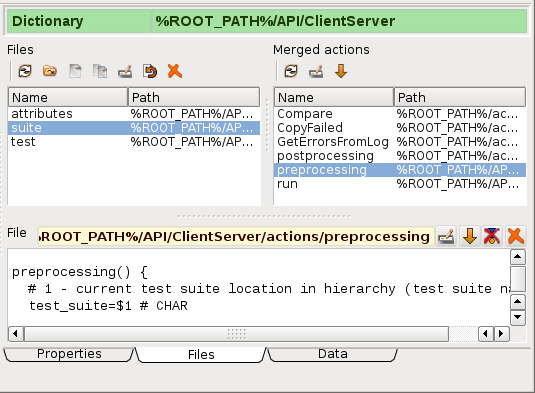This screenshot has height=393, width=535.
Task: Click the refresh icon in Files toolbar
Action: 25,71
